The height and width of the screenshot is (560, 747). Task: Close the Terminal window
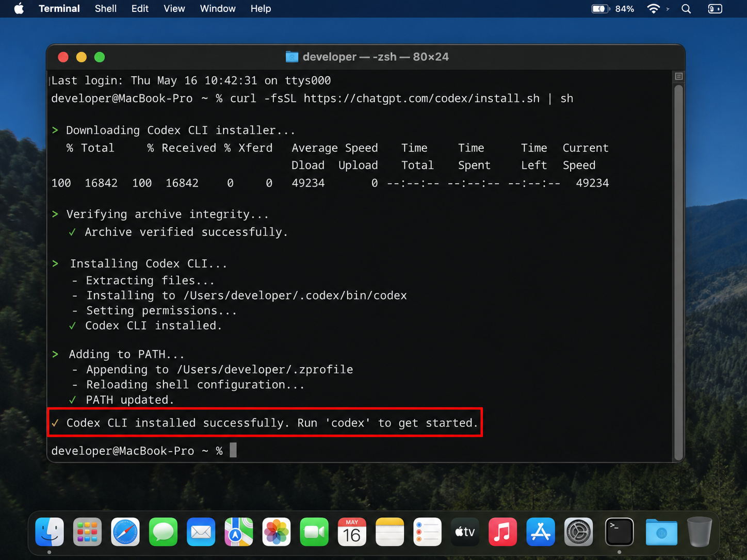pyautogui.click(x=63, y=57)
